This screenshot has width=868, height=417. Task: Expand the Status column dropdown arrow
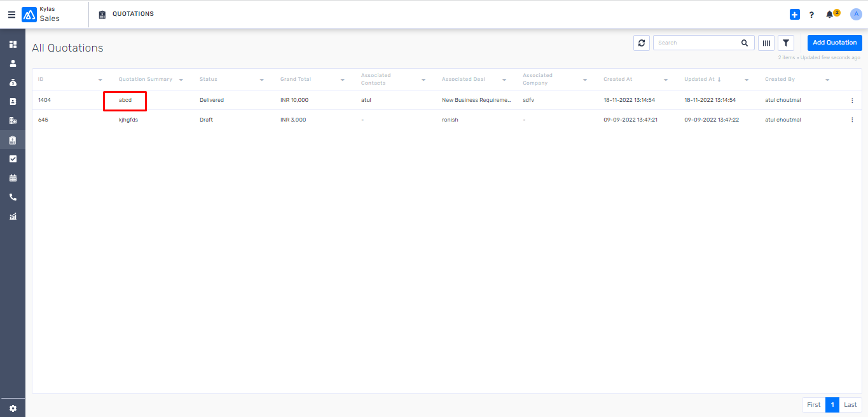pyautogui.click(x=262, y=80)
